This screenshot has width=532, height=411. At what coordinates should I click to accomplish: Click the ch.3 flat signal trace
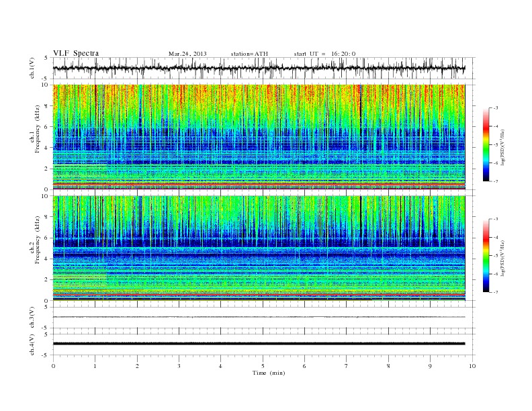(259, 317)
